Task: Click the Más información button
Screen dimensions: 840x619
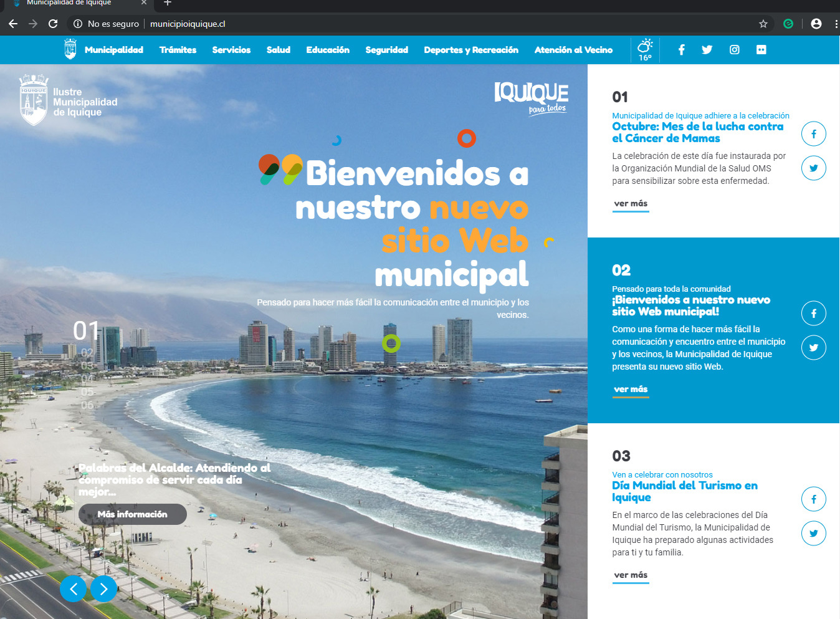Action: tap(132, 514)
